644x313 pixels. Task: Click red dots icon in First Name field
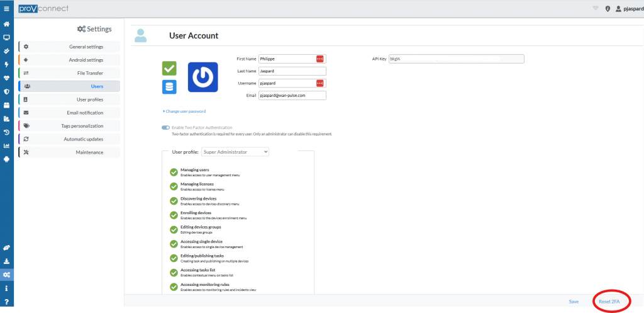coord(320,59)
